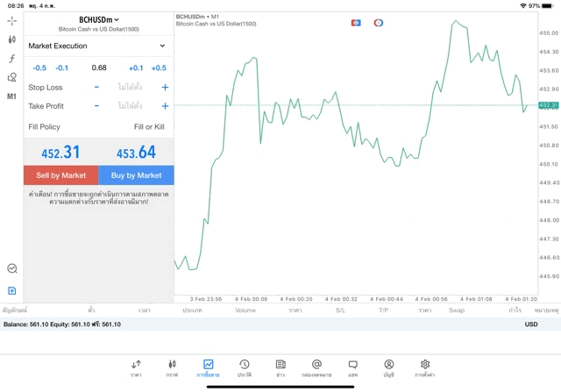Increase volume by 0.5
The width and height of the screenshot is (561, 392).
click(x=159, y=68)
